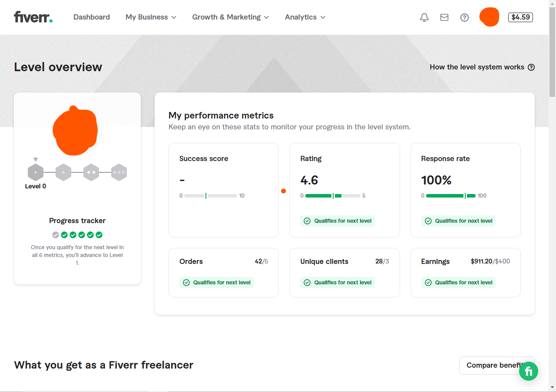Click the checkmark on Orders qualifies badge

[x=186, y=283]
